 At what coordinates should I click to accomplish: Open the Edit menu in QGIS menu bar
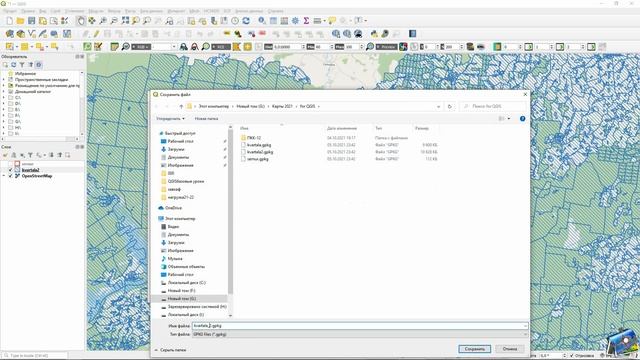point(28,11)
